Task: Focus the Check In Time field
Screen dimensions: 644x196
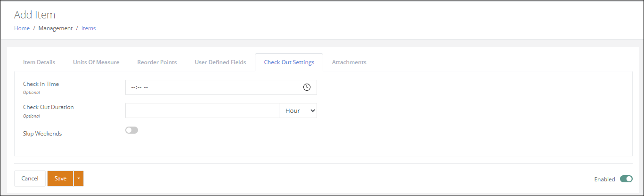Action: click(x=221, y=87)
